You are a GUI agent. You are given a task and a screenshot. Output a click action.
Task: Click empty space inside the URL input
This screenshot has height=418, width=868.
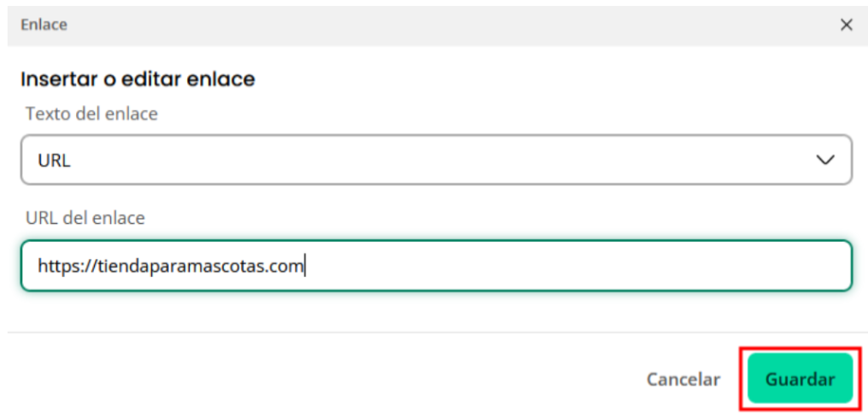click(576, 266)
